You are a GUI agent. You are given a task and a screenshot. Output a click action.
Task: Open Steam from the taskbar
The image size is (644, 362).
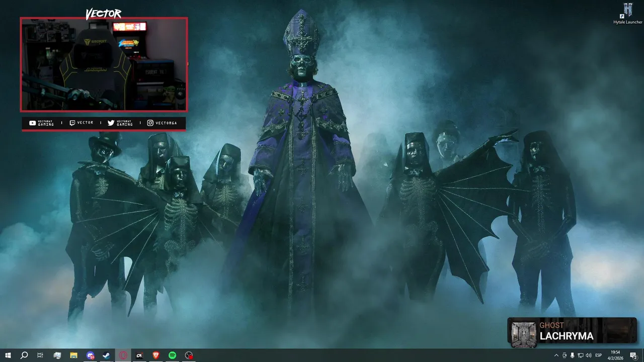pyautogui.click(x=107, y=355)
